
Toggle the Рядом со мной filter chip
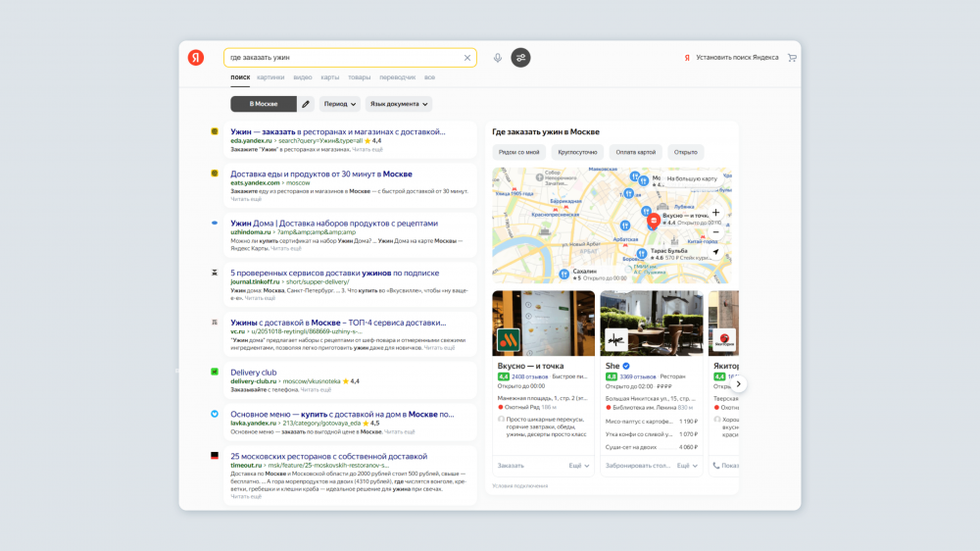518,152
